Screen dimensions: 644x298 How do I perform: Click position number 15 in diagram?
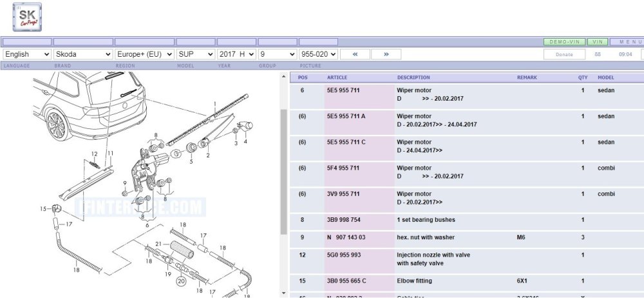click(x=43, y=209)
